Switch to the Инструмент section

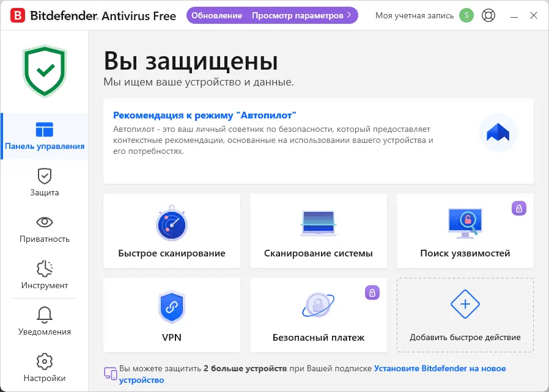coord(45,275)
